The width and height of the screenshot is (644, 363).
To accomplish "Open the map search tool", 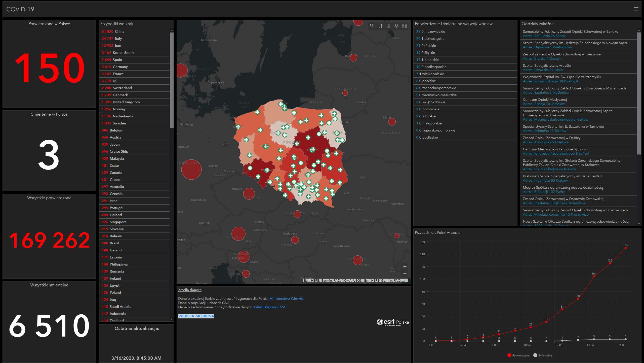I will [x=372, y=26].
